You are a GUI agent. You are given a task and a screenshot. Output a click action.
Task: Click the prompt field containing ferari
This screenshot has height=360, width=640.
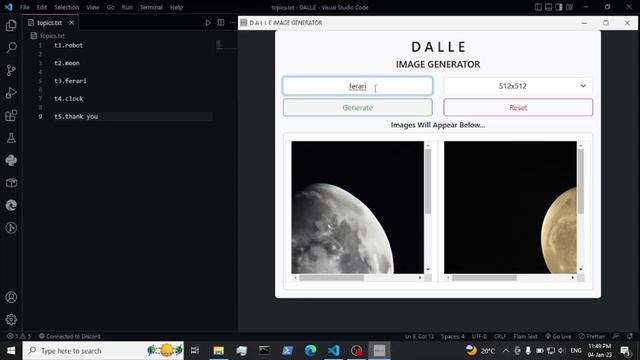click(x=358, y=86)
